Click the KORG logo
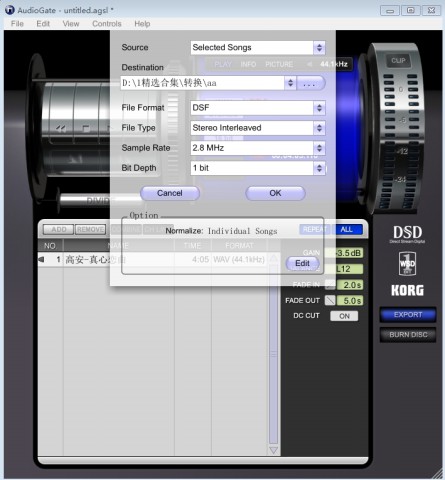Image resolution: width=445 pixels, height=480 pixels. click(x=407, y=290)
